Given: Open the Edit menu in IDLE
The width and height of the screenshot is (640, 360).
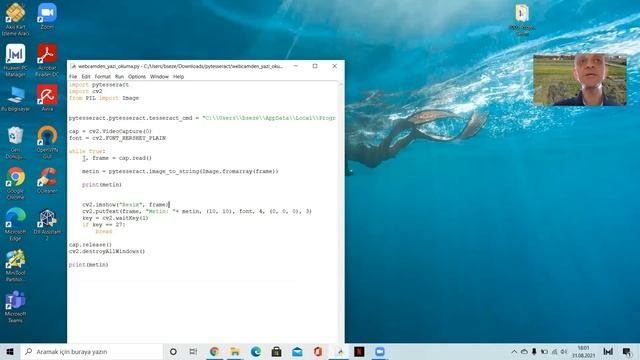Looking at the screenshot, I should pos(86,76).
